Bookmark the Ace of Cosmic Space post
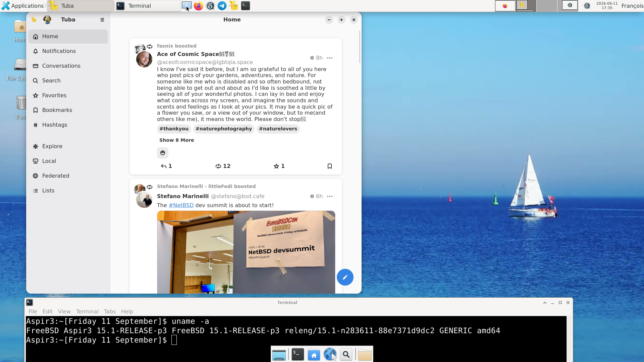Screen dimensions: 644x362 330,166
